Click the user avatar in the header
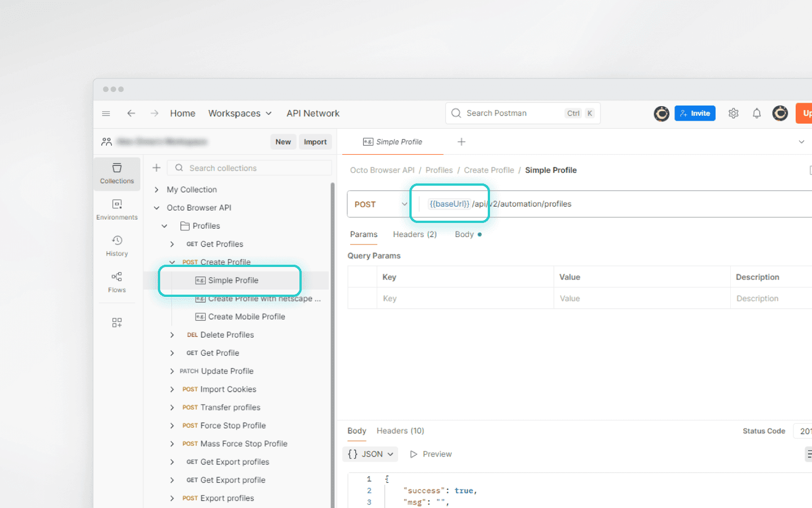This screenshot has width=812, height=508. pos(780,113)
